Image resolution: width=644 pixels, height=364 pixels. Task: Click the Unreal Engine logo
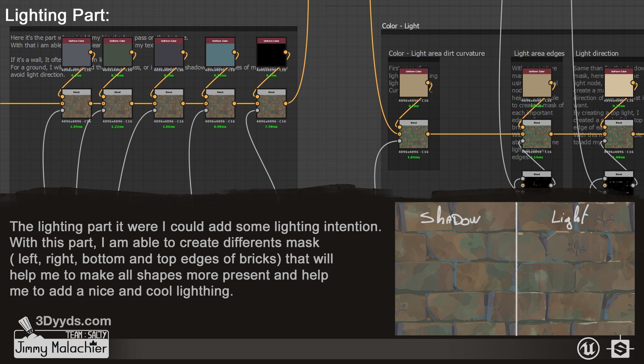coord(588,348)
